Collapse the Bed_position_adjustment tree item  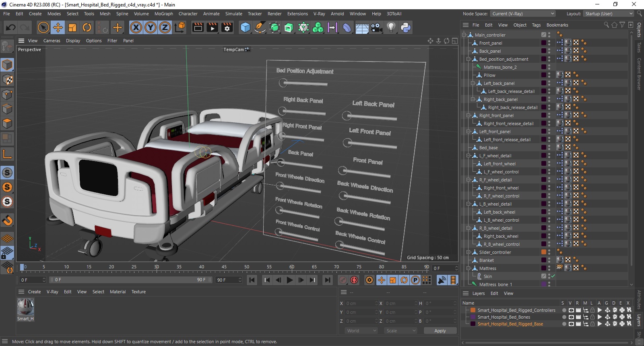(x=469, y=59)
